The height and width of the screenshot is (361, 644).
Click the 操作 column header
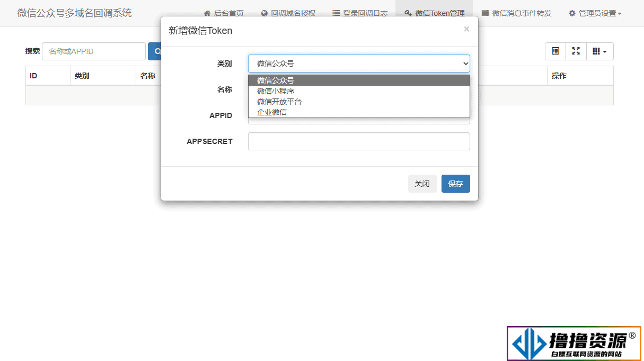pos(580,76)
